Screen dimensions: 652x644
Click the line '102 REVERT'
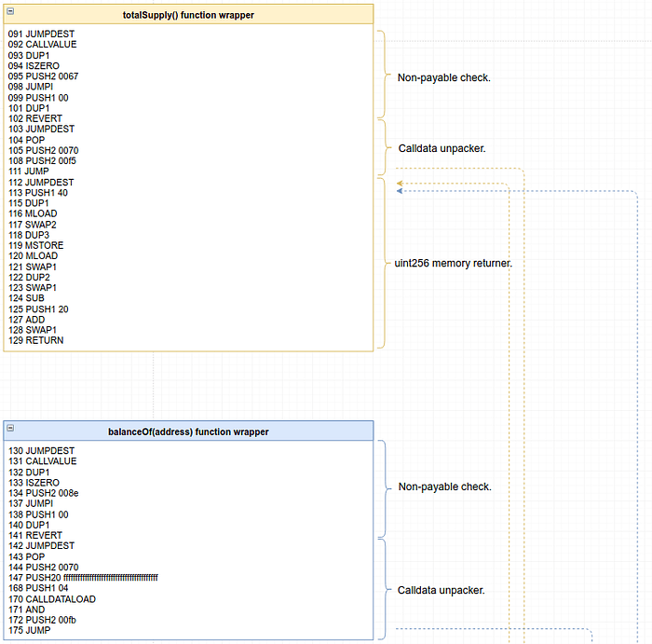point(35,118)
